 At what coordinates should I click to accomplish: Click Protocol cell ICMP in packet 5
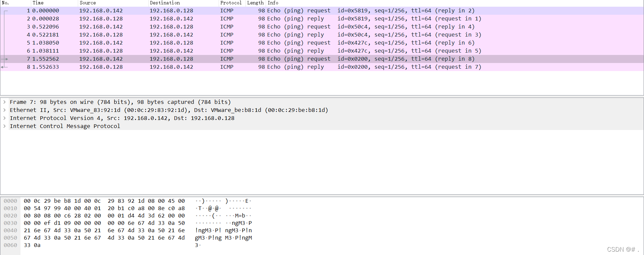click(227, 43)
